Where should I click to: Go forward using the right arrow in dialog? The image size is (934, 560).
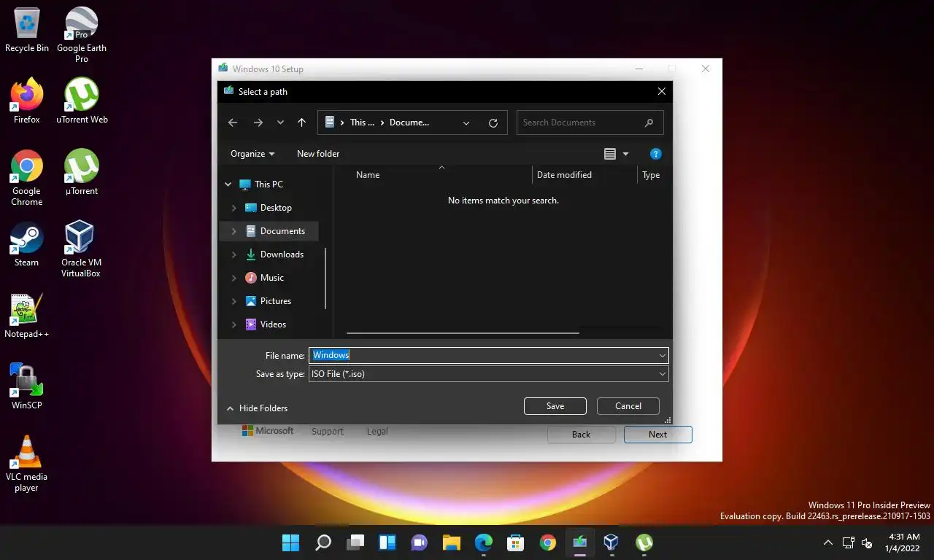[258, 122]
